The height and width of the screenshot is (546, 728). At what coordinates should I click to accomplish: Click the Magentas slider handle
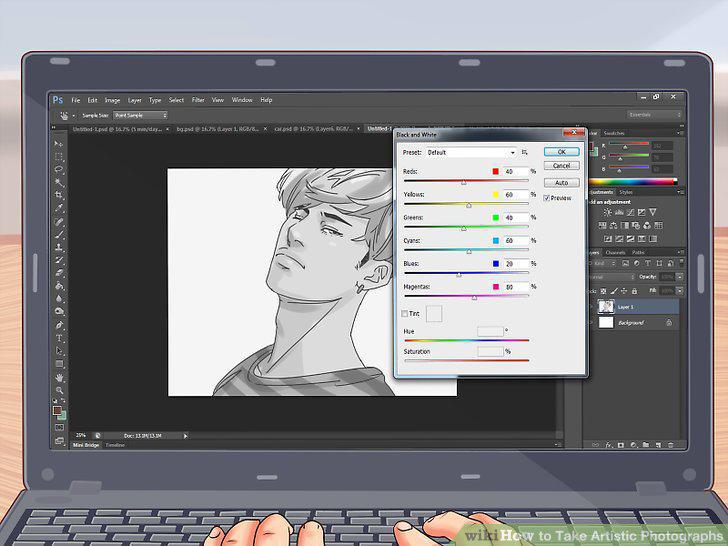[474, 298]
